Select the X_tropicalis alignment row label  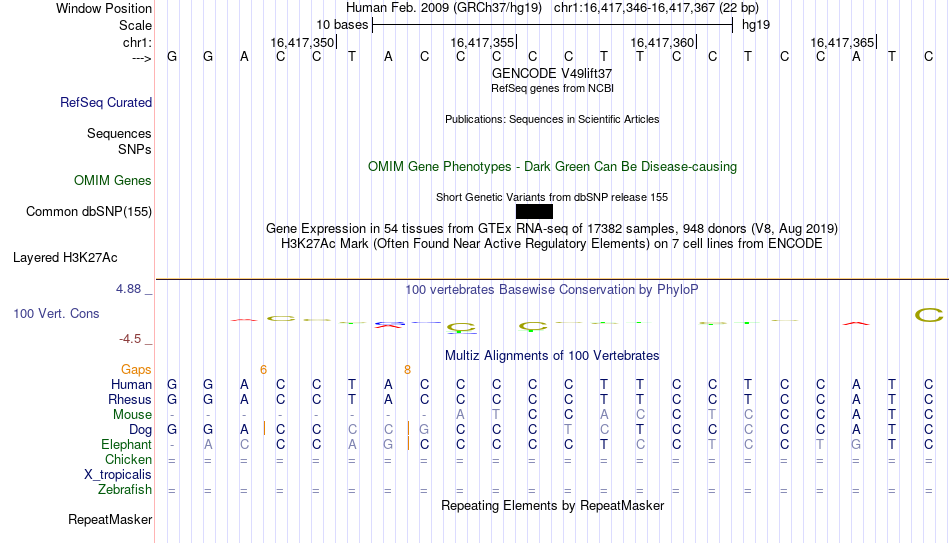pos(118,475)
